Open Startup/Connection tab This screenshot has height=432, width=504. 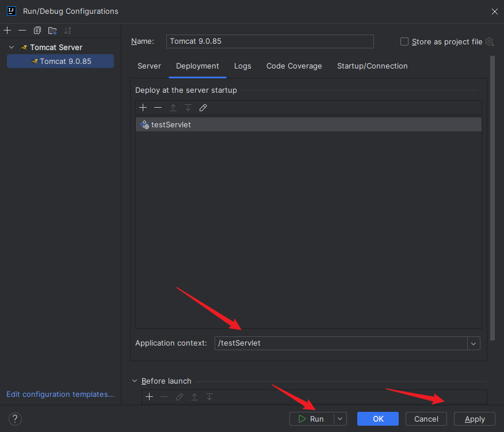click(x=372, y=66)
